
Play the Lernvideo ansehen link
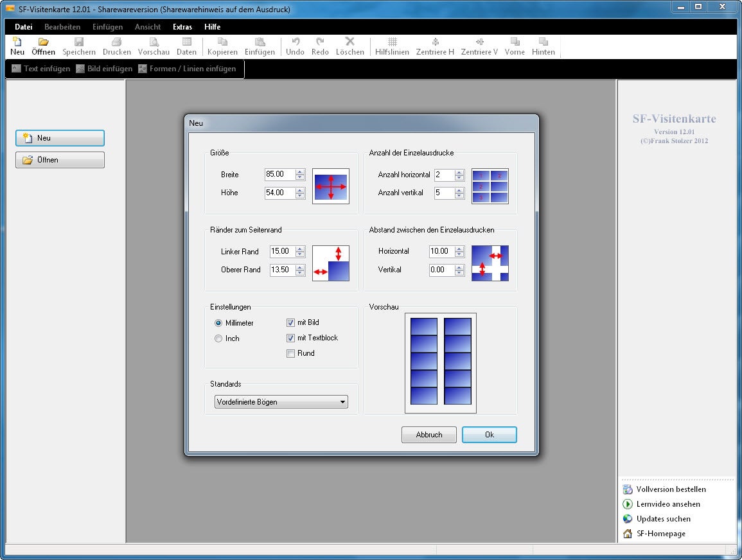tap(668, 504)
